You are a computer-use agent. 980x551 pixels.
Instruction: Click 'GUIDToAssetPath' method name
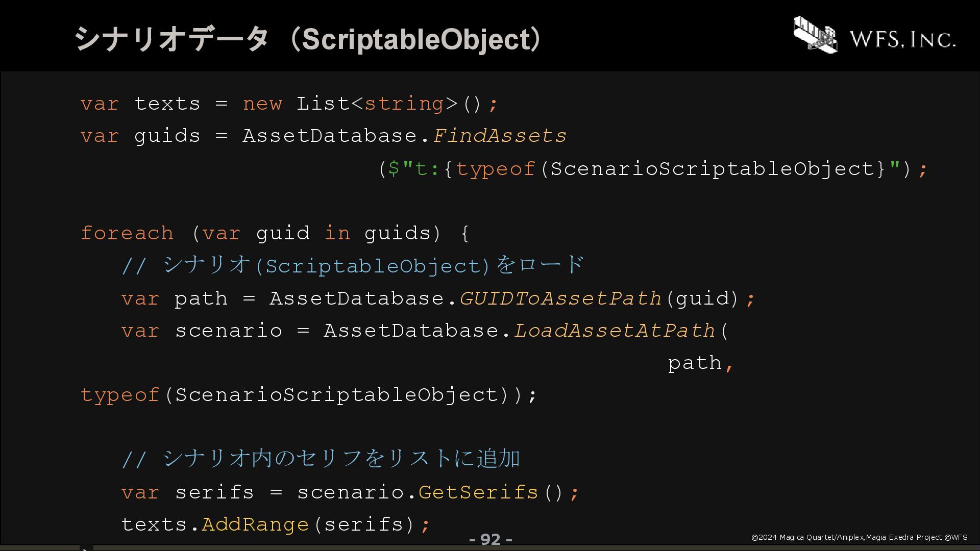[560, 298]
